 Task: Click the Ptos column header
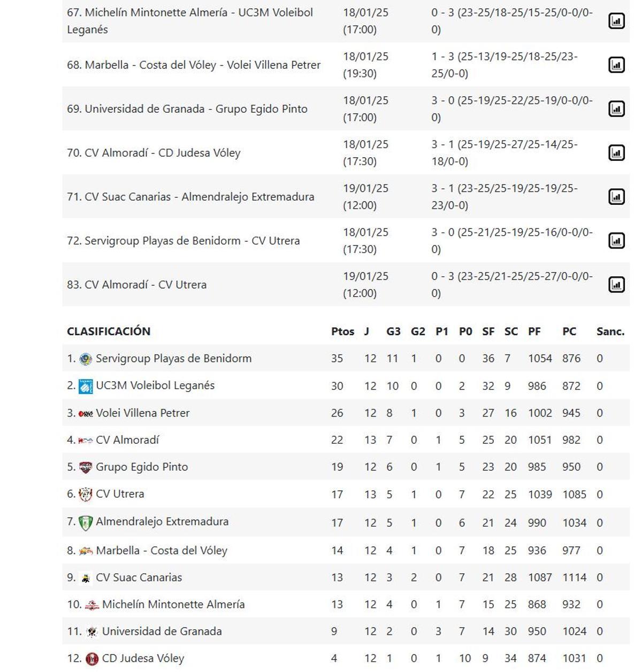[341, 331]
